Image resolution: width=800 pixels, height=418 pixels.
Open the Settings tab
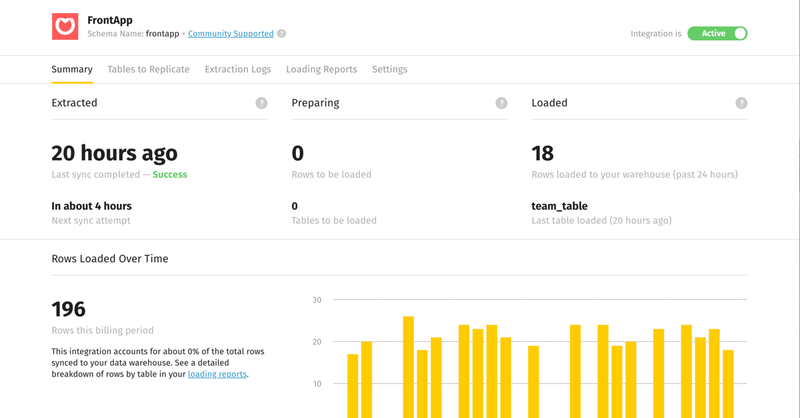pos(390,70)
